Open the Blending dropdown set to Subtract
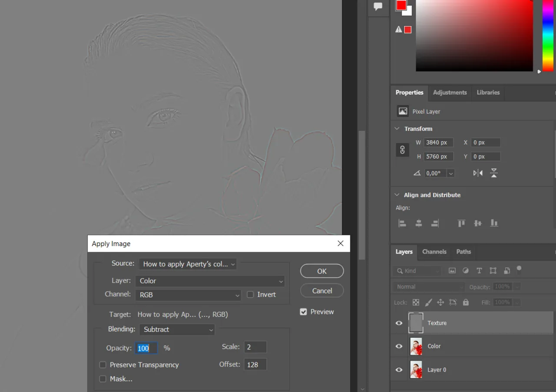Image resolution: width=556 pixels, height=392 pixels. pos(177,330)
